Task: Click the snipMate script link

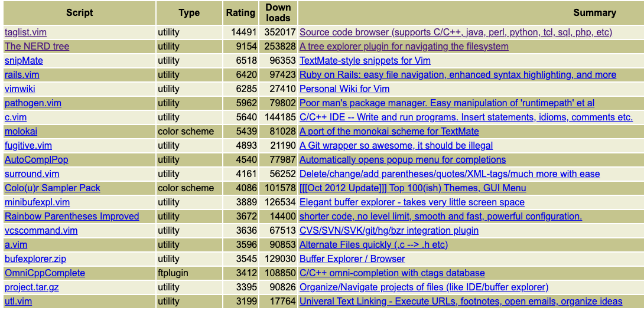Action: (24, 61)
